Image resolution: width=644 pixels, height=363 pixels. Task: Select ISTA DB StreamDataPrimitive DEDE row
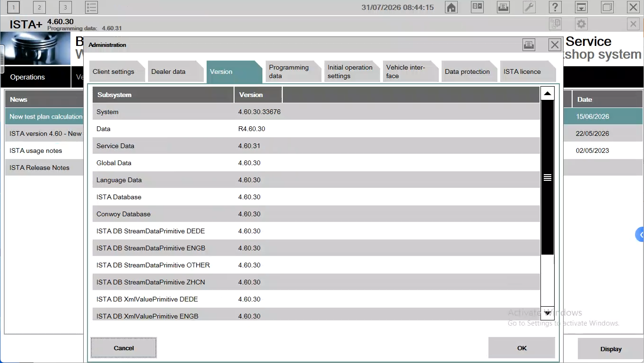316,231
